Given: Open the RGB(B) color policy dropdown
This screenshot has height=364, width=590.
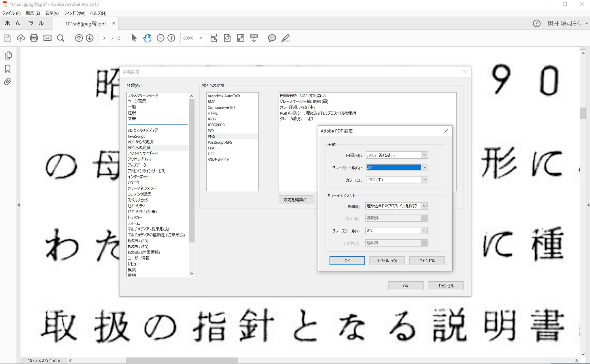Looking at the screenshot, I should coord(424,206).
